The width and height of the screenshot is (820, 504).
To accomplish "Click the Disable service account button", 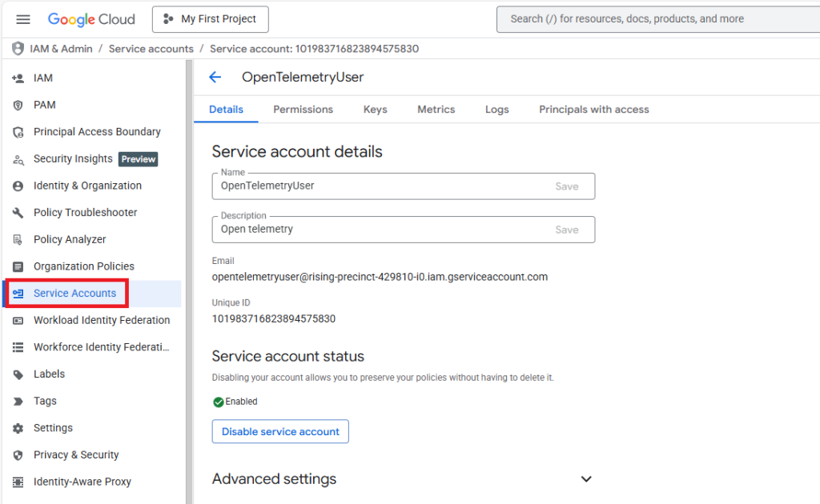I will pos(280,431).
